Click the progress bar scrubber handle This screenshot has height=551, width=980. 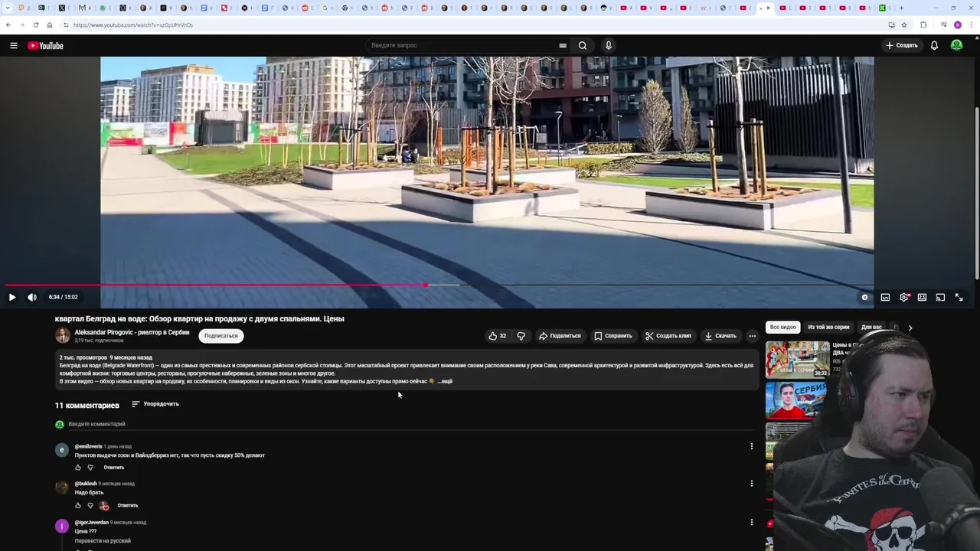(426, 285)
